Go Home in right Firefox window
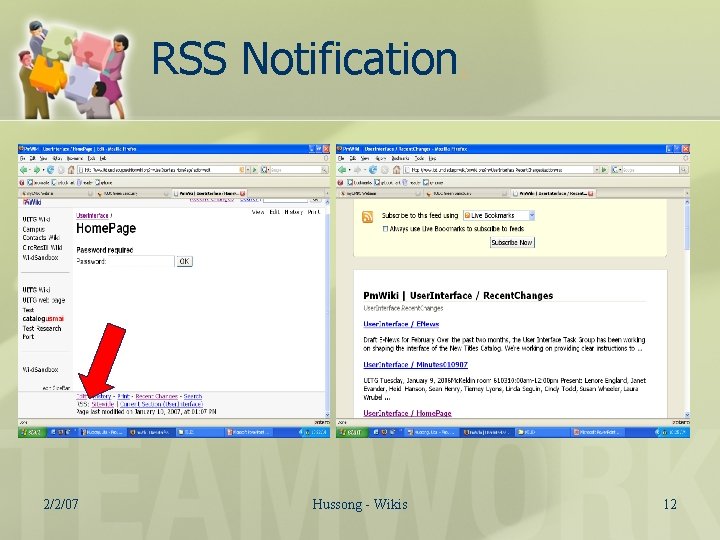The image size is (720, 540). [396, 170]
